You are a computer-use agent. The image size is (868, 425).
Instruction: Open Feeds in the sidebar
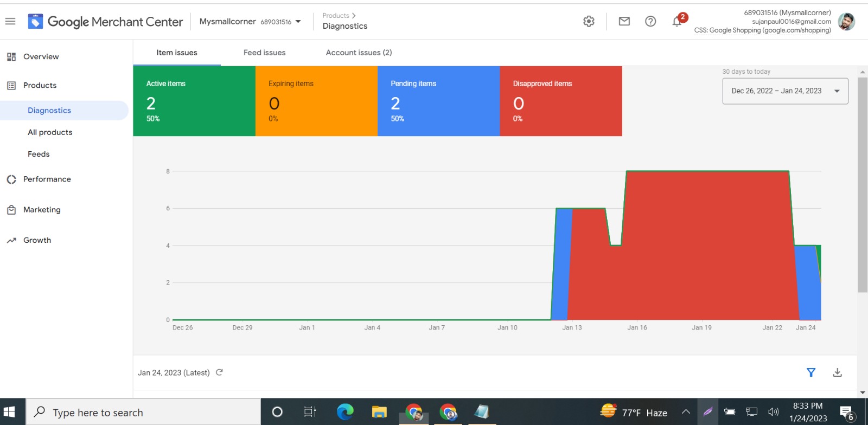39,154
